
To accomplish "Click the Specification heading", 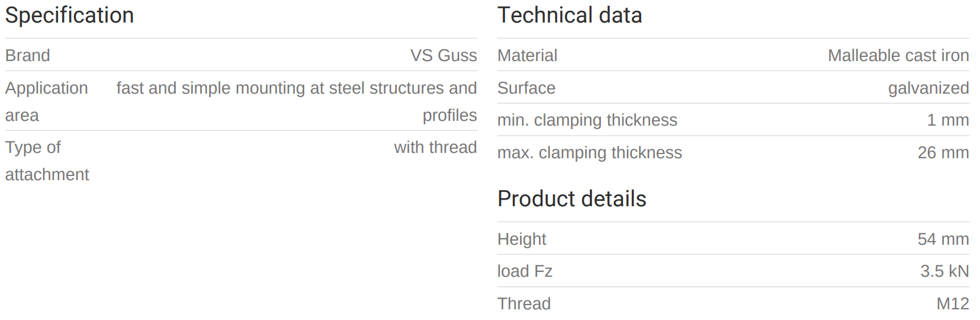I will point(69,15).
